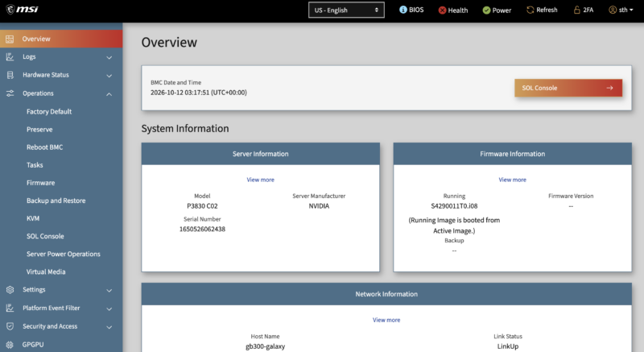Image resolution: width=644 pixels, height=352 pixels.
Task: Expand the Security and Access chevron
Action: tap(109, 327)
